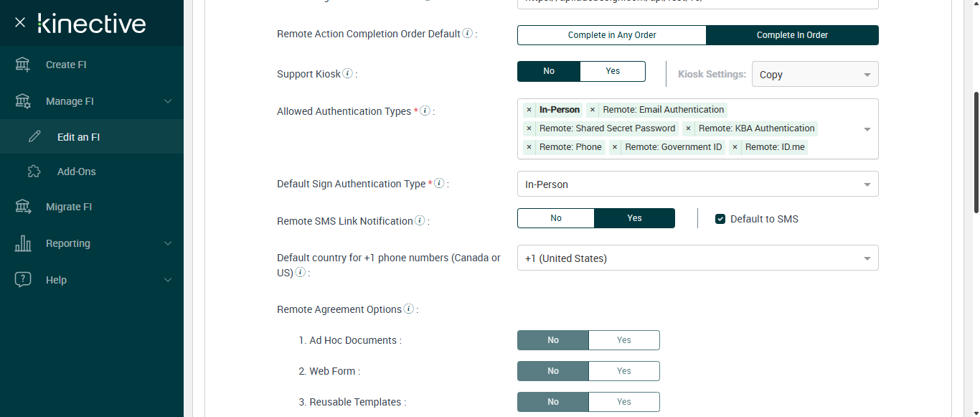
Task: Click info icon beside Remote SMS Link Notification
Action: [420, 220]
